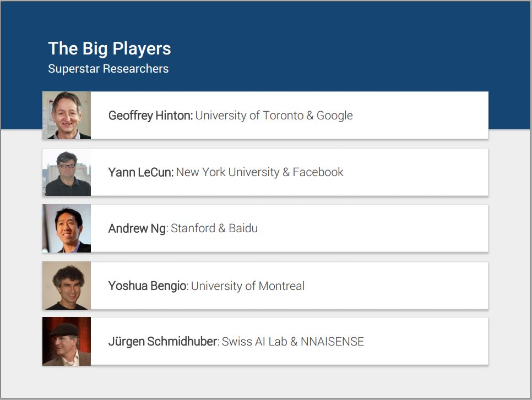Click the 'Andrew Ng' name text
Screen dimensions: 532x400
pos(137,228)
